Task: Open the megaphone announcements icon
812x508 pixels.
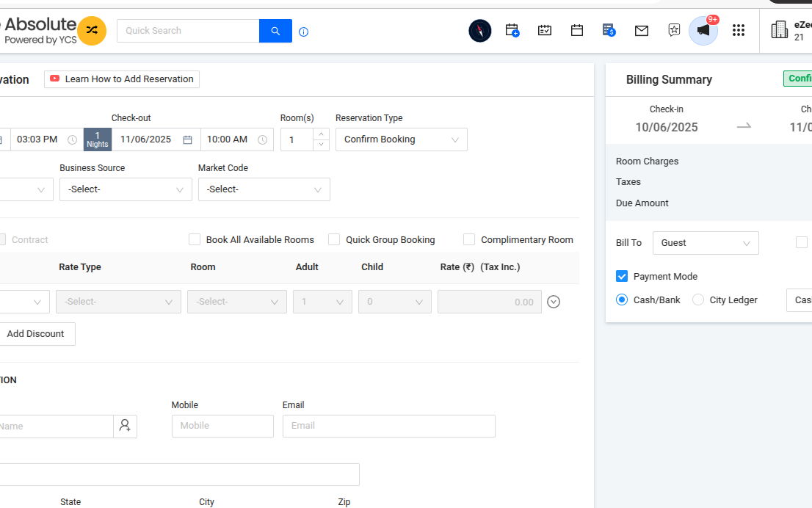Action: pyautogui.click(x=703, y=31)
